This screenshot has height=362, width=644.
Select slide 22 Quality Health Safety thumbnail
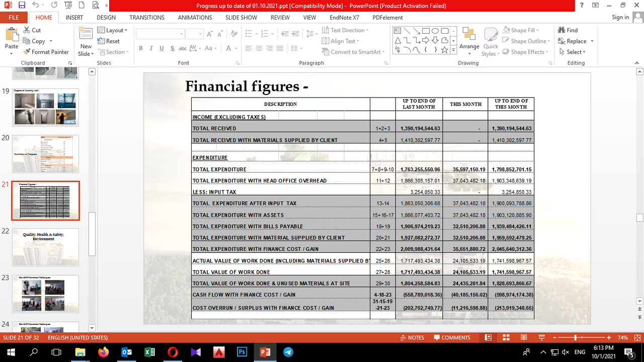[45, 247]
